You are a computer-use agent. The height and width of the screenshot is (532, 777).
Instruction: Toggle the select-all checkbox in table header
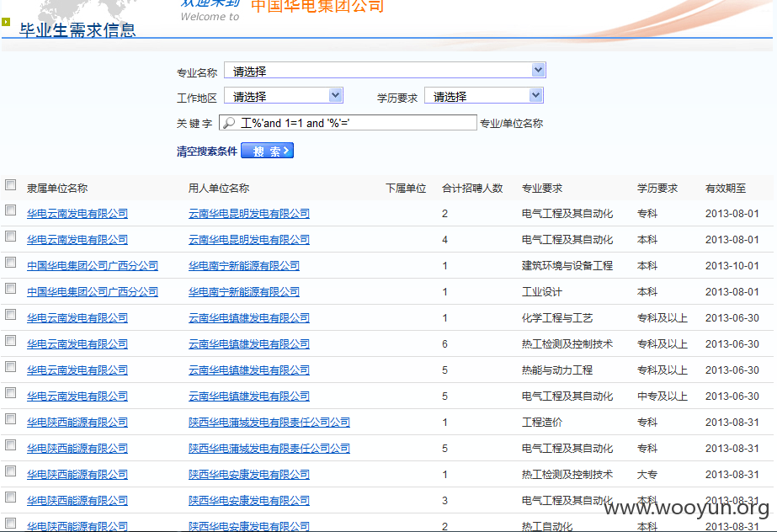click(10, 184)
